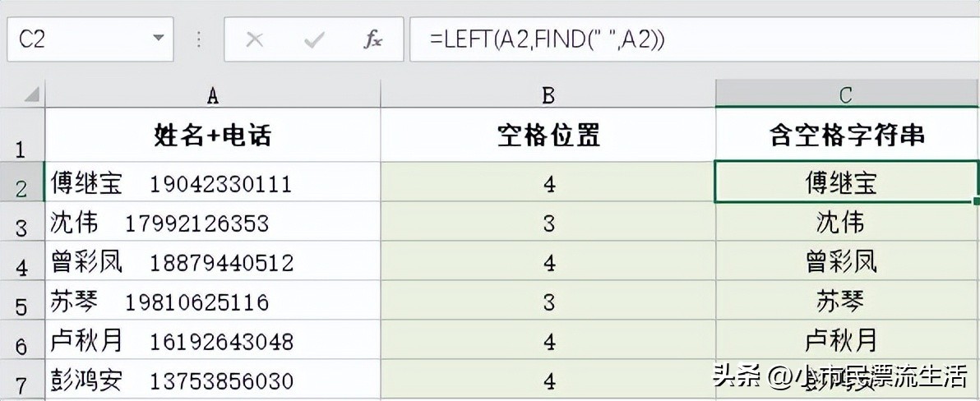Select column C header
This screenshot has width=980, height=401.
click(x=845, y=95)
